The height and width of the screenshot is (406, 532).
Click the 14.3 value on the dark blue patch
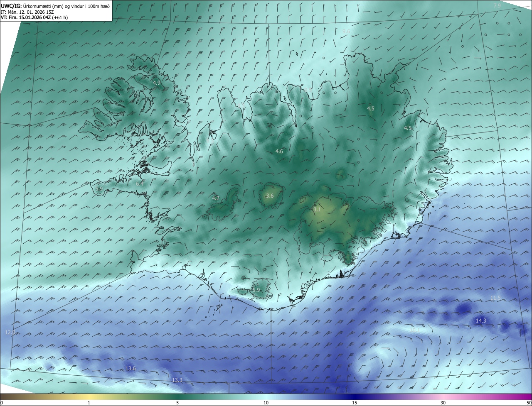point(481,321)
